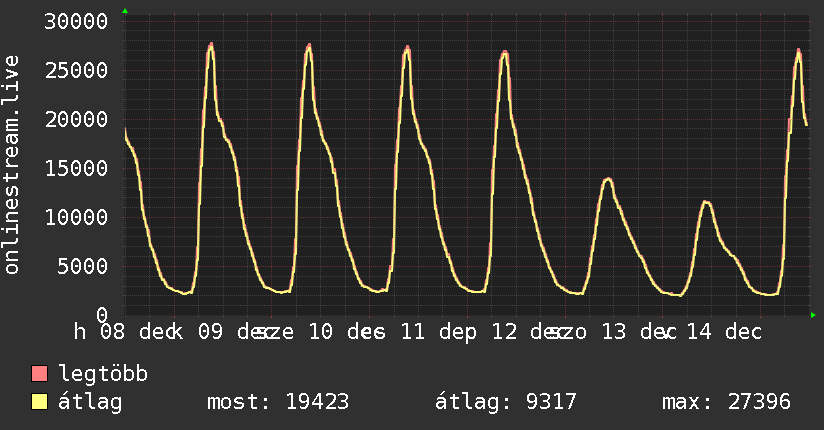Click the 0 y-axis label

tap(102, 315)
